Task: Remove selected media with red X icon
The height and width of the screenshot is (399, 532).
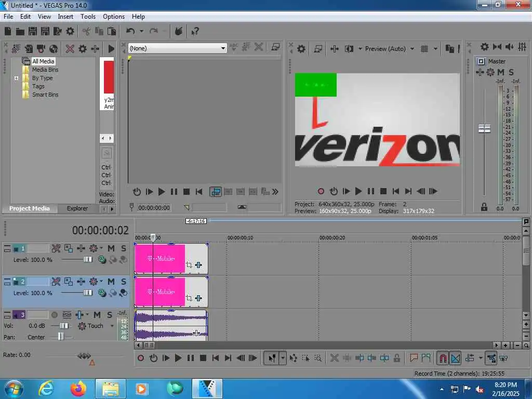Action: click(70, 49)
